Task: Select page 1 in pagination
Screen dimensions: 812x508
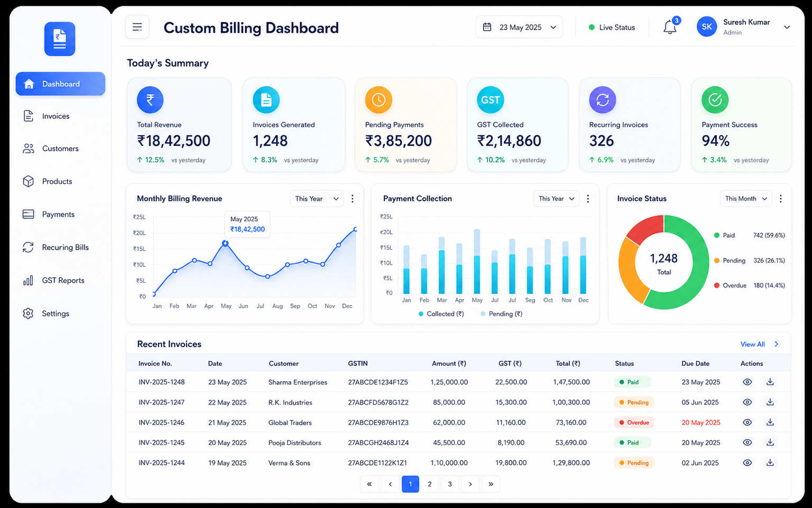Action: [x=410, y=484]
